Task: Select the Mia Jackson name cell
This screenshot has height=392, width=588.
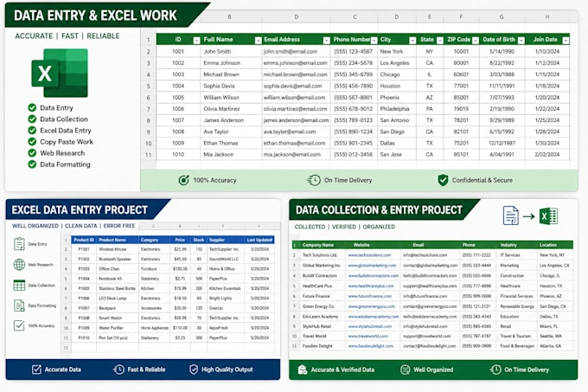Action: (231, 155)
